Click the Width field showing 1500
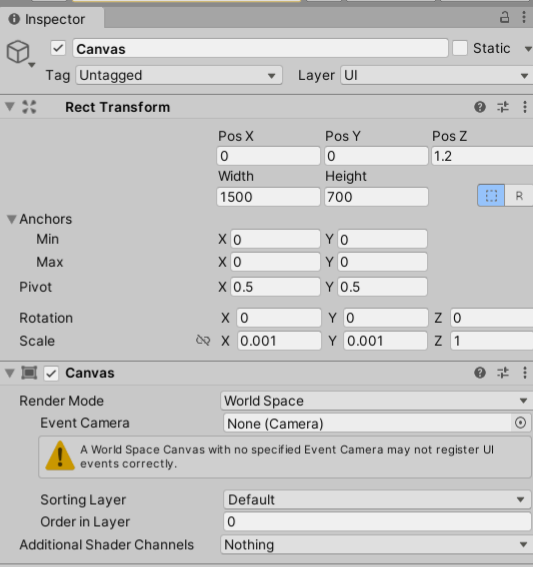Screen dimensions: 533x567 [x=268, y=197]
